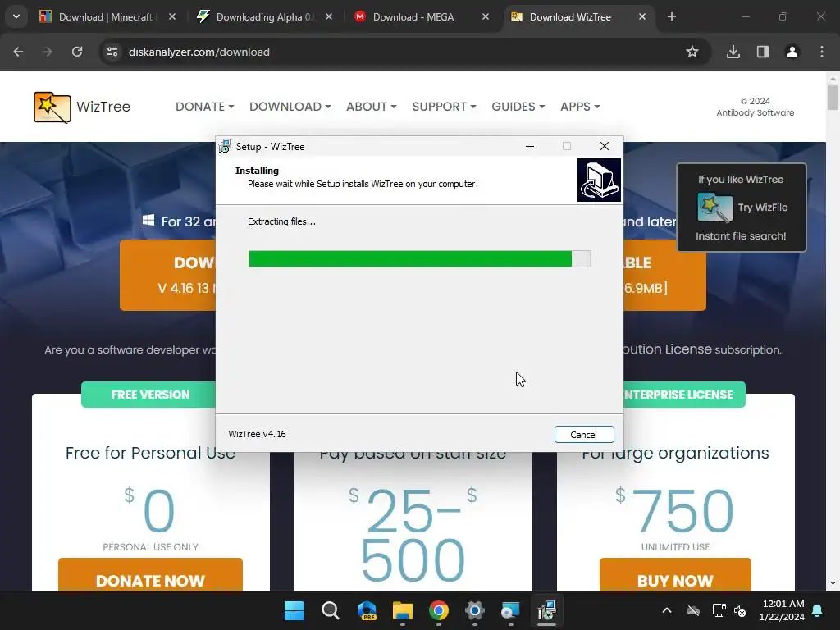Open the Chrome profile icon
Viewport: 840px width, 630px height.
[792, 52]
